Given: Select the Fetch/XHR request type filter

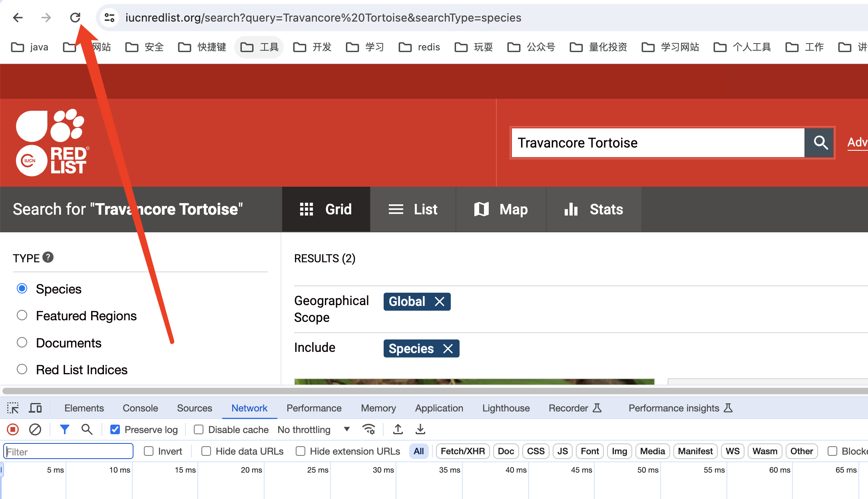Looking at the screenshot, I should click(462, 451).
